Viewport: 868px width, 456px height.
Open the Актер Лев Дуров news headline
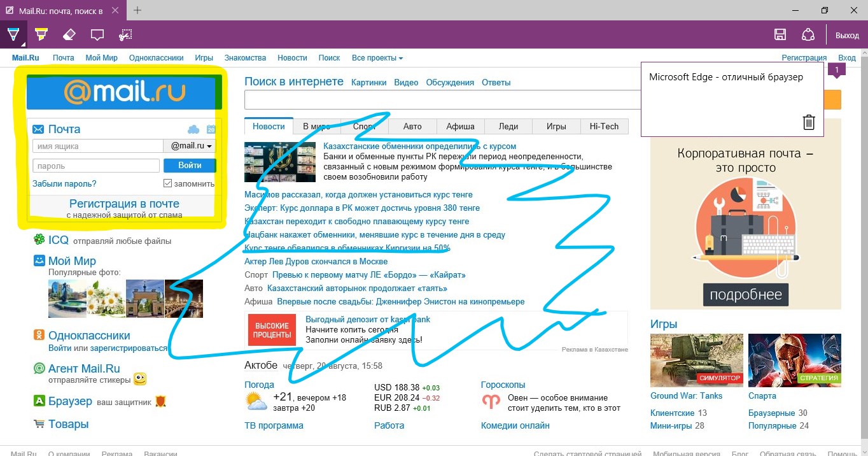coord(316,261)
